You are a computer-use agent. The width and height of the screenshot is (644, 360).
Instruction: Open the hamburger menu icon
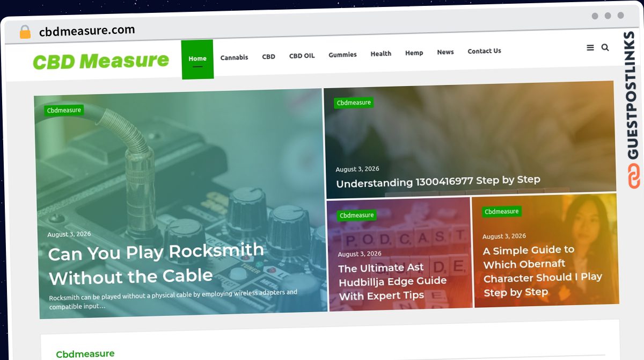tap(590, 48)
